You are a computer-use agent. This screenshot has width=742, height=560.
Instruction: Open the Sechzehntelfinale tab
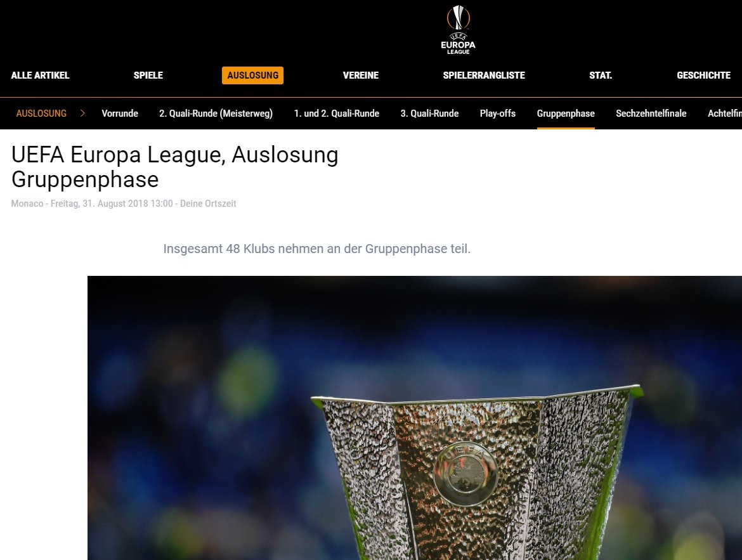click(x=651, y=113)
